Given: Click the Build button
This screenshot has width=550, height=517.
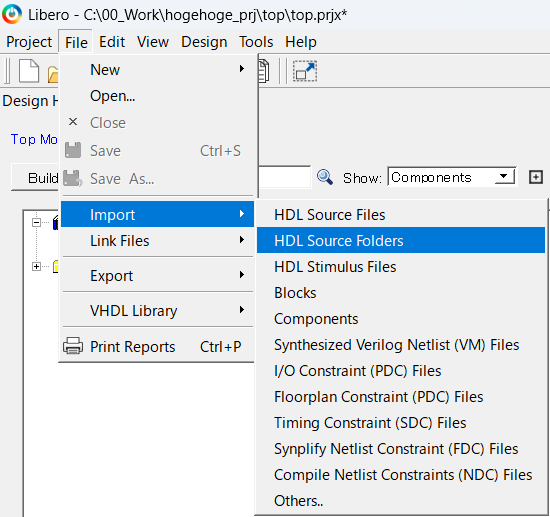Looking at the screenshot, I should (35, 177).
